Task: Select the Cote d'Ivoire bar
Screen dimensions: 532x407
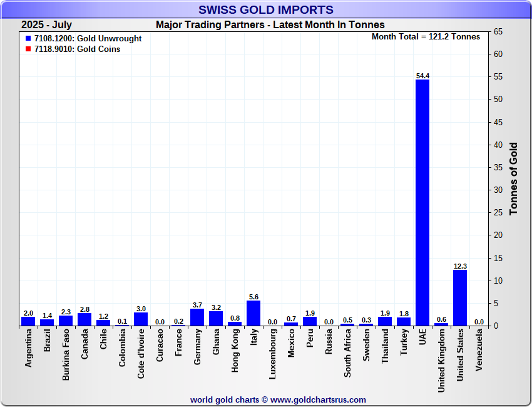Action: [141, 319]
